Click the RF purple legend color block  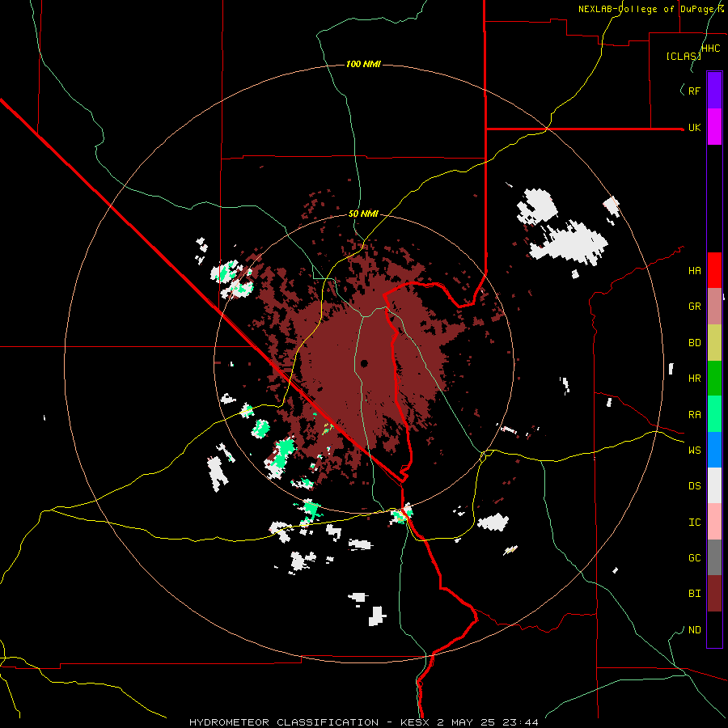click(714, 91)
